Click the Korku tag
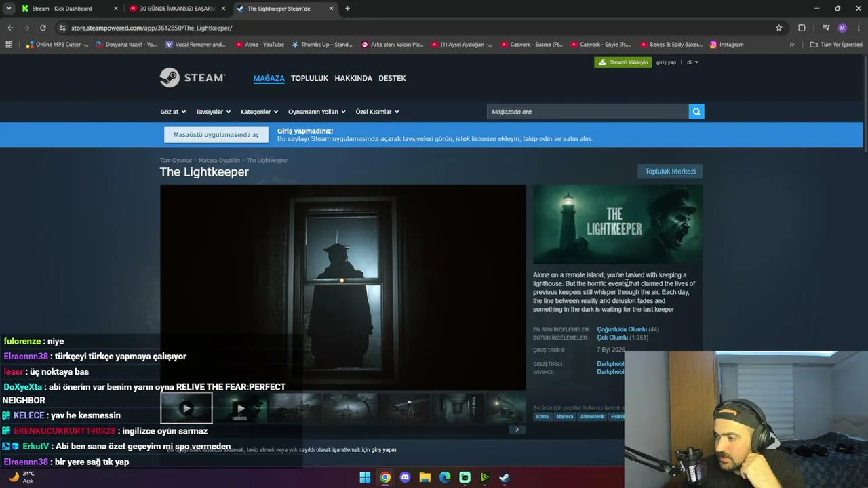868x488 pixels. point(542,417)
